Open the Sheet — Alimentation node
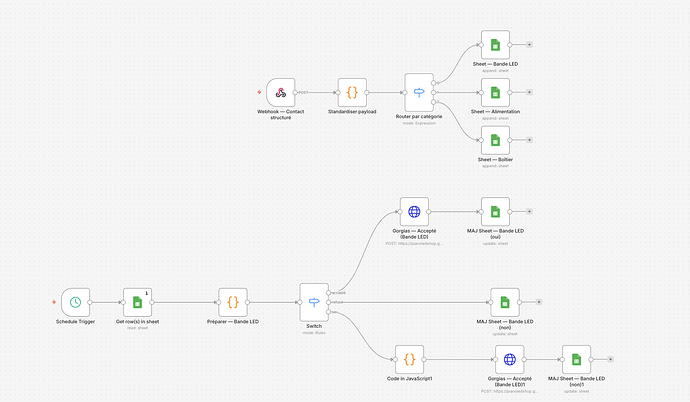Image resolution: width=690 pixels, height=402 pixels. (x=495, y=92)
